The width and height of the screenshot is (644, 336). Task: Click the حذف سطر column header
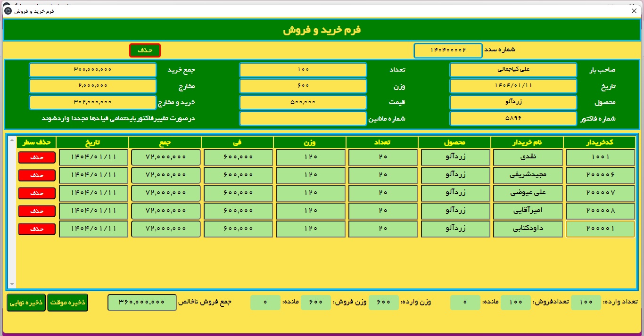[x=37, y=142]
